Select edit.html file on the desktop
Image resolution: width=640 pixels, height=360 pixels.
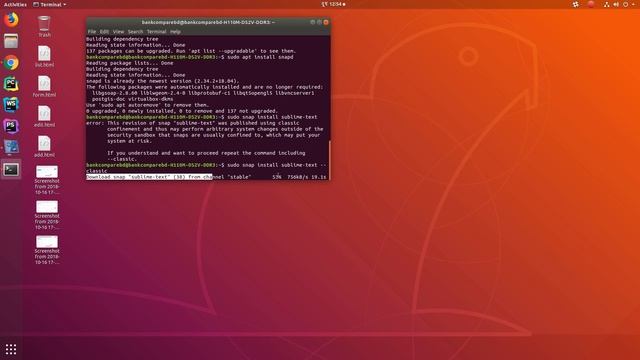[x=44, y=116]
